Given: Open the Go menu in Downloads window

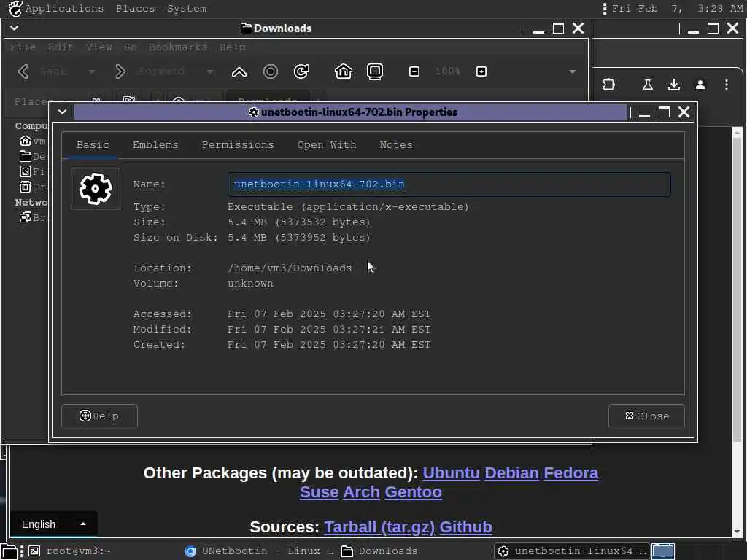Looking at the screenshot, I should click(x=131, y=47).
